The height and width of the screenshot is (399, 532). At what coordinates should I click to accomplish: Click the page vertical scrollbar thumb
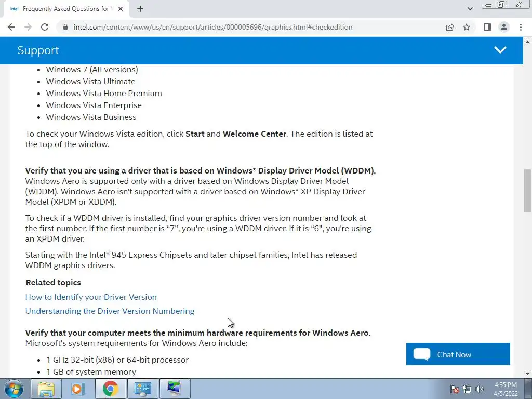tap(528, 191)
